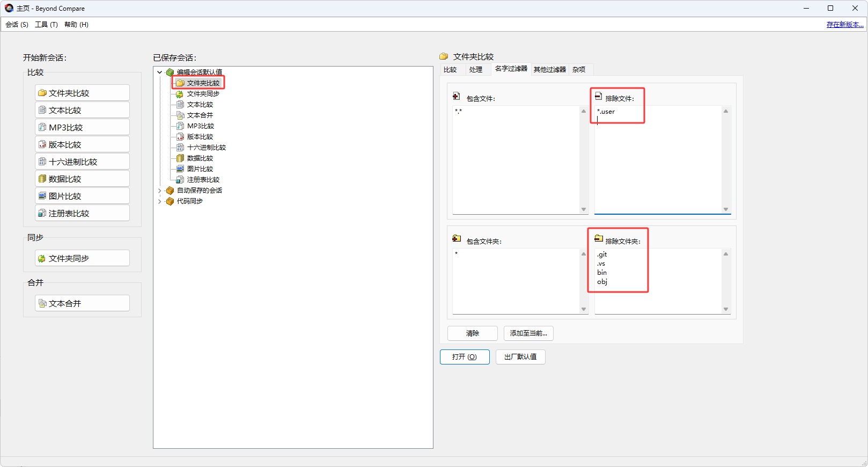
Task: Collapse the 编辑会话默认值 tree node
Action: (x=159, y=72)
